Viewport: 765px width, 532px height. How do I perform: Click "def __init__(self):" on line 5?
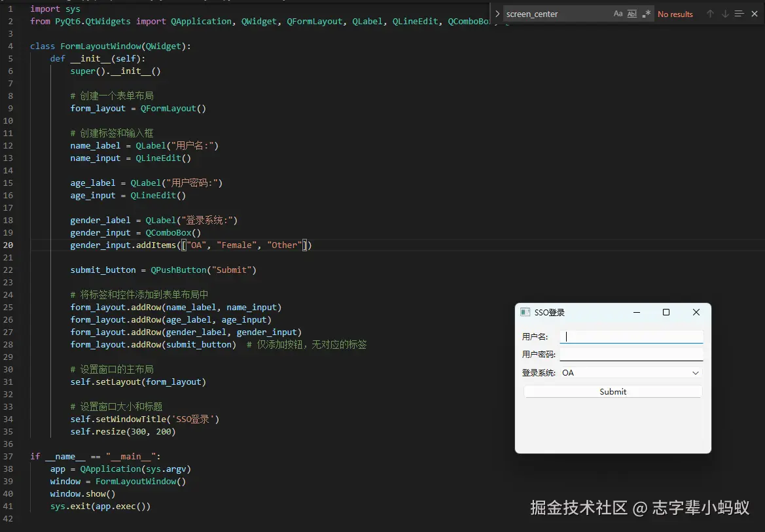[98, 59]
